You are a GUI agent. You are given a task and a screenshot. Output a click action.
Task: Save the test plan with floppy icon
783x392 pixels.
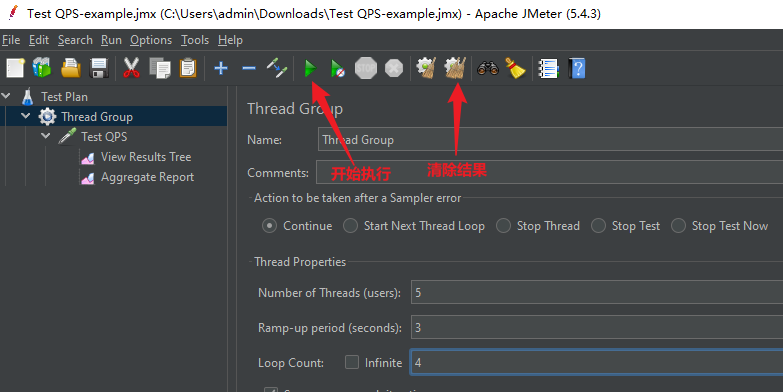[99, 68]
